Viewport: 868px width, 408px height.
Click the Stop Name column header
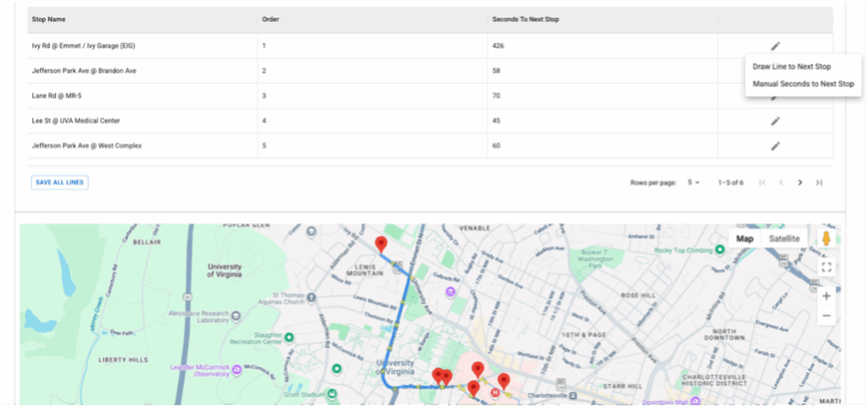coord(49,18)
